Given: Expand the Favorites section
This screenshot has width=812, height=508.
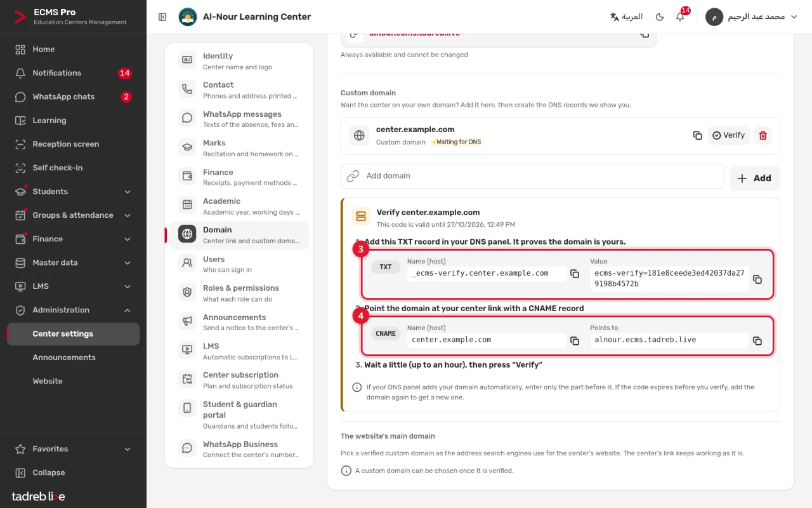Looking at the screenshot, I should tap(73, 449).
